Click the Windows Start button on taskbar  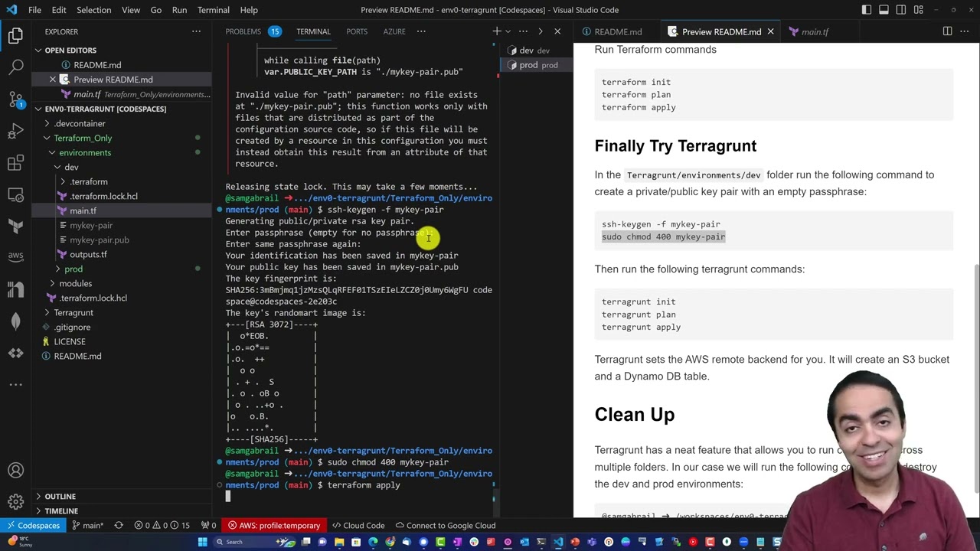coord(202,542)
